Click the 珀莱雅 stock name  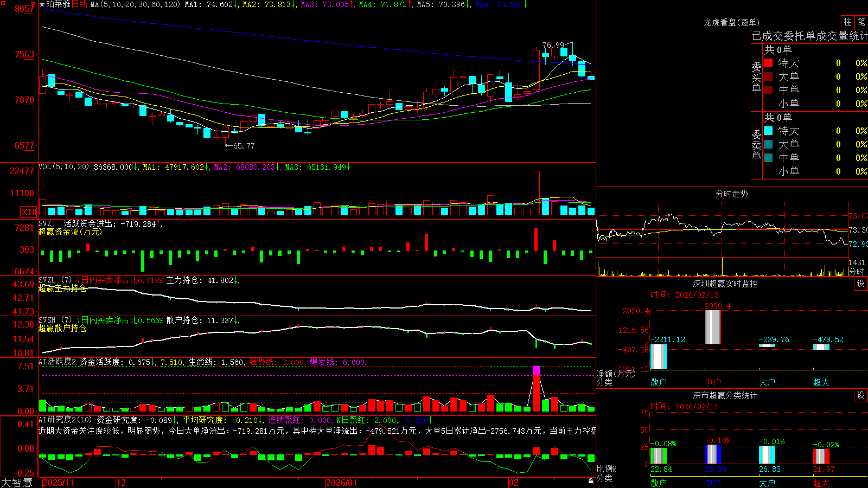tap(58, 4)
